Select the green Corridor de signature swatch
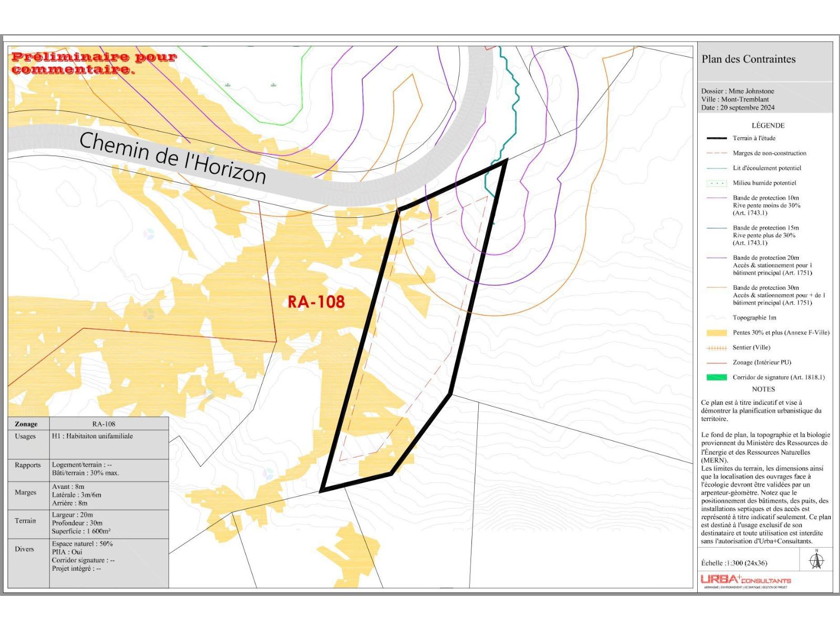 (x=717, y=377)
